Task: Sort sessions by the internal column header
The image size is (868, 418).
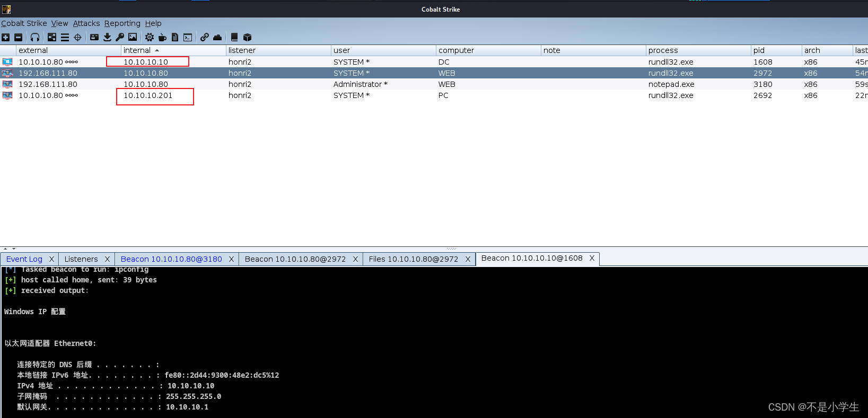Action: pos(173,50)
